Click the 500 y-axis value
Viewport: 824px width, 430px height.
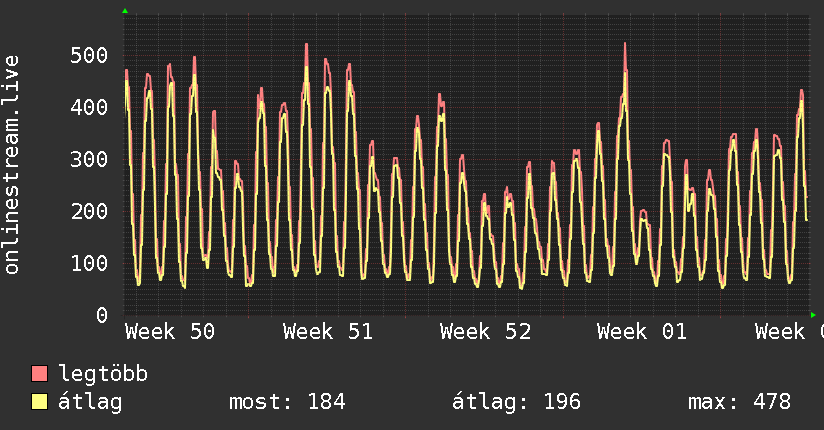pyautogui.click(x=89, y=55)
